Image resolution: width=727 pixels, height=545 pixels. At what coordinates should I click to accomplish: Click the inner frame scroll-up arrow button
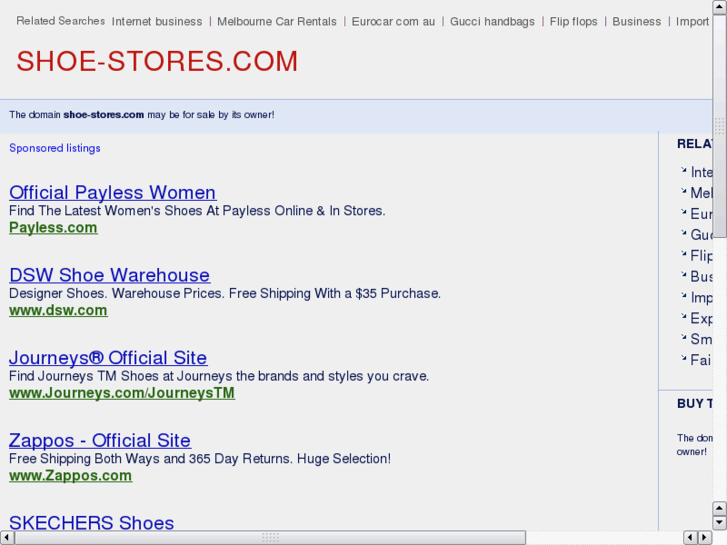tap(720, 508)
